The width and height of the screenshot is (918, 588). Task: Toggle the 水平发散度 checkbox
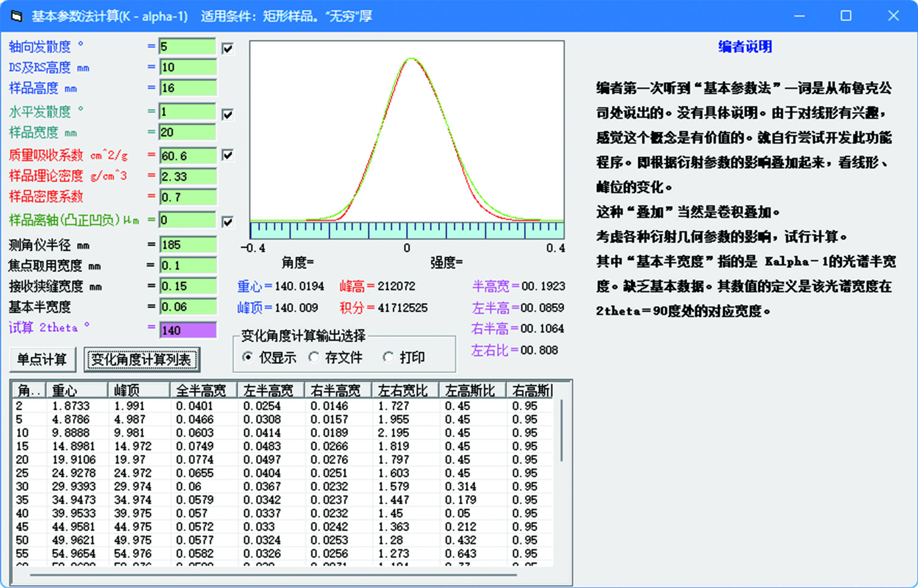(228, 114)
